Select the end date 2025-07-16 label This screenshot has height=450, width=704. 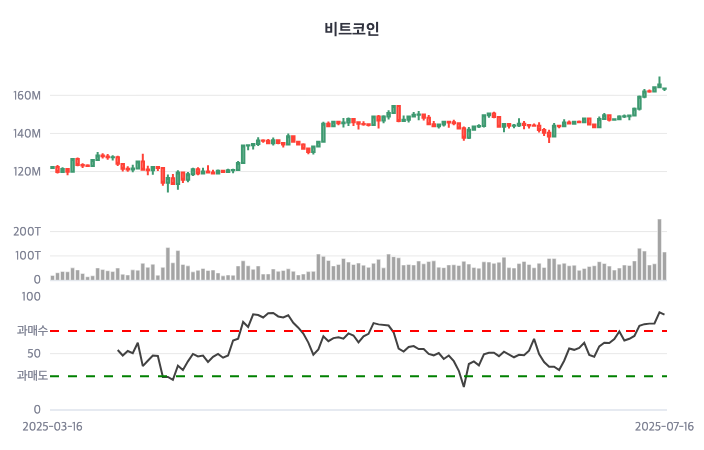point(665,426)
